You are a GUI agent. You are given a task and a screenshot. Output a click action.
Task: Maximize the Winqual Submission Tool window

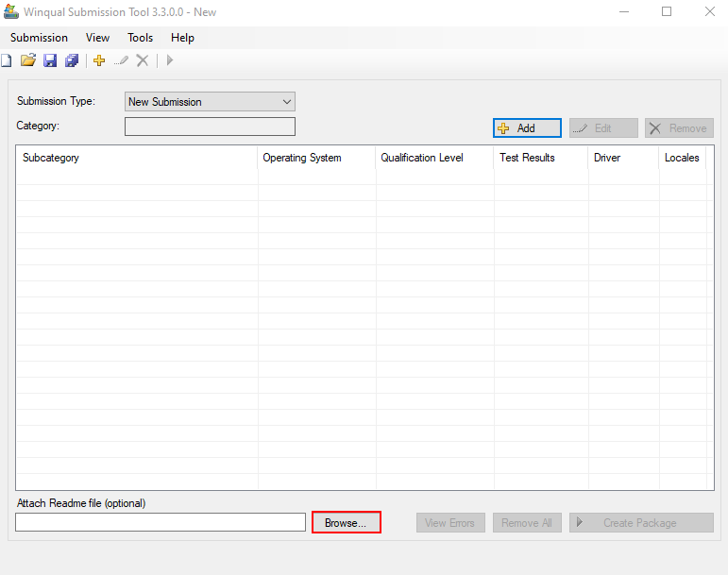coord(667,11)
